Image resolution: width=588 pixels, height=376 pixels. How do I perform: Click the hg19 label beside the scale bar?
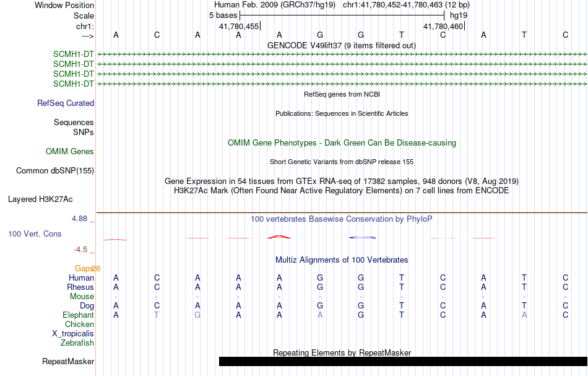(459, 15)
